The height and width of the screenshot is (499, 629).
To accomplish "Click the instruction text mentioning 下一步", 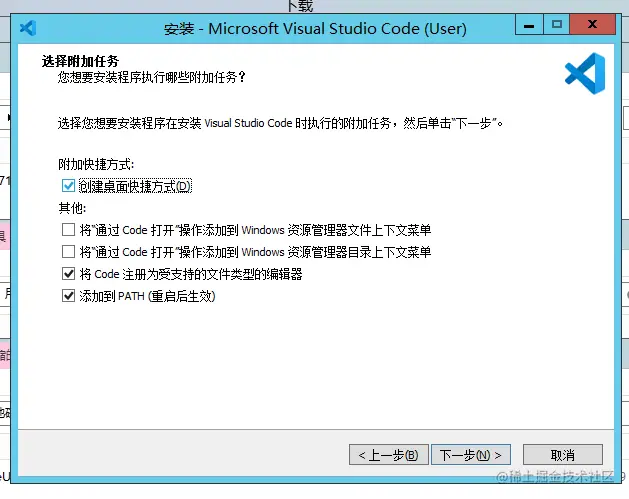I will pyautogui.click(x=280, y=124).
